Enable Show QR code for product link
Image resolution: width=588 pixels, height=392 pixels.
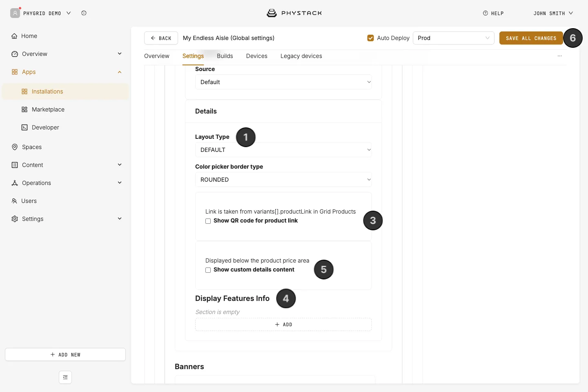(x=208, y=221)
